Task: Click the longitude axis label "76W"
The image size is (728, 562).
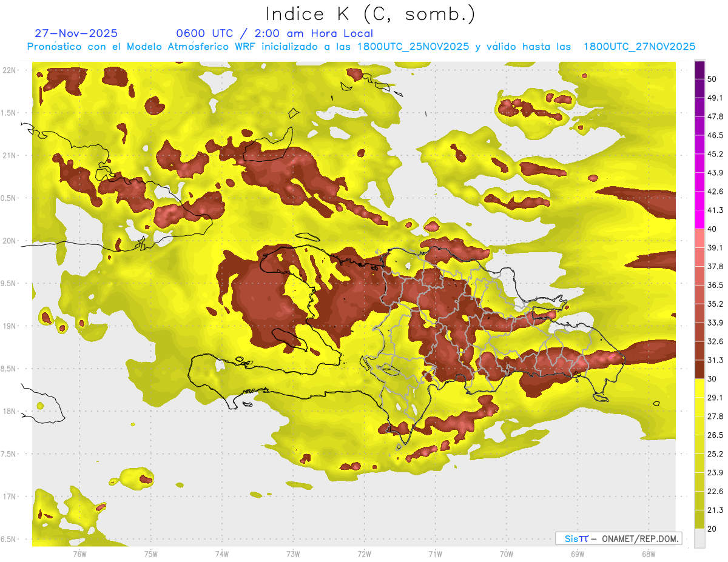Action: tap(79, 554)
